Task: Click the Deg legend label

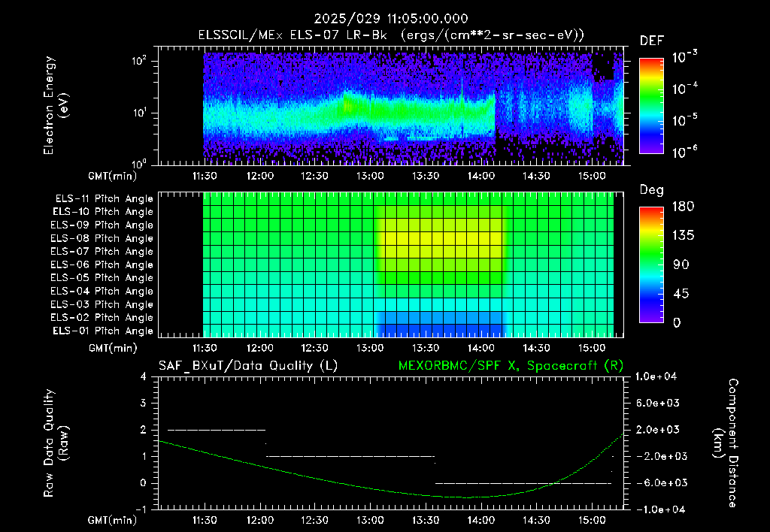Action: [x=652, y=190]
